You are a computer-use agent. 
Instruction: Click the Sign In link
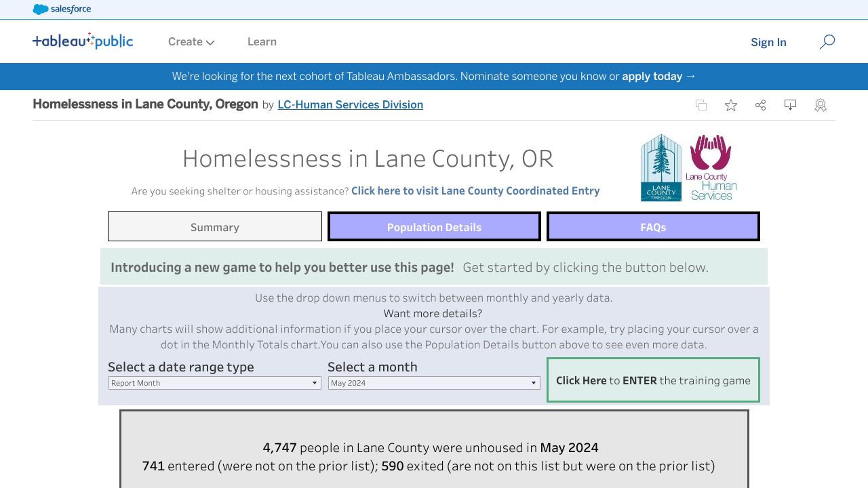(x=768, y=42)
